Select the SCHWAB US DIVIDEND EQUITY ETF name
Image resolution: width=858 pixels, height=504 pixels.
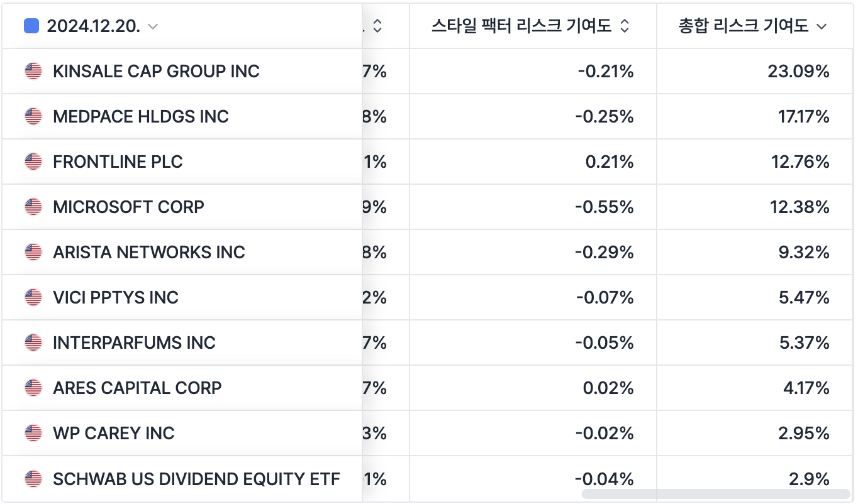(196, 479)
